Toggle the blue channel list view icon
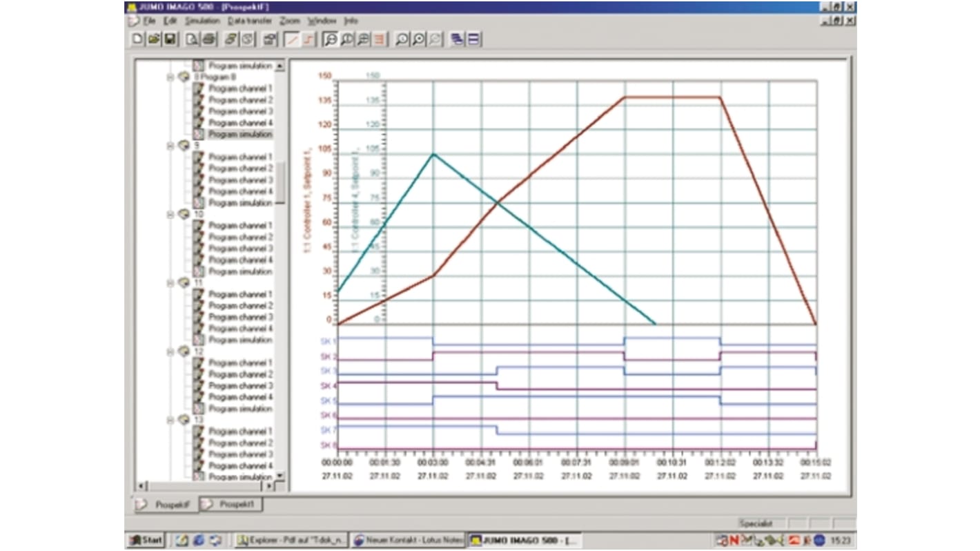980x551 pixels. coord(473,39)
